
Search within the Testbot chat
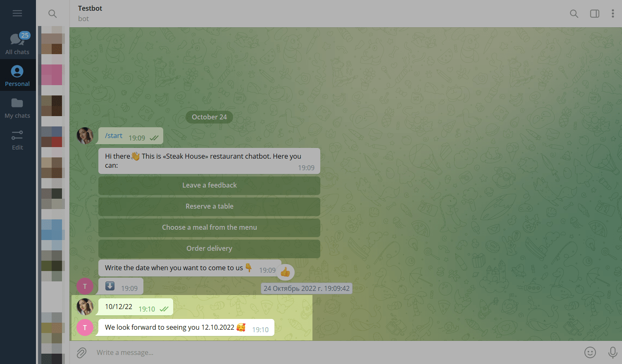click(x=574, y=14)
